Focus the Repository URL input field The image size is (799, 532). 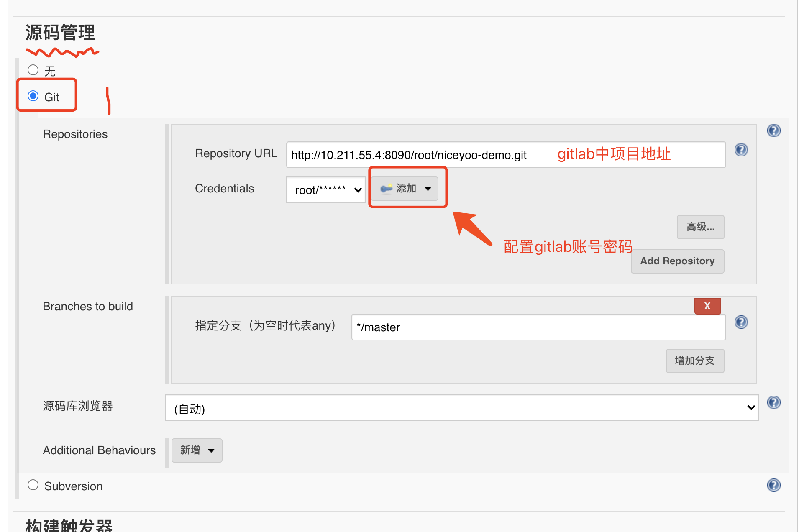point(506,155)
